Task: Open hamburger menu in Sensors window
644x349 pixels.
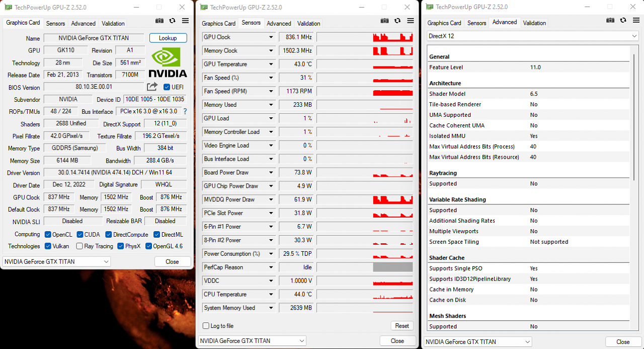Action: coord(411,21)
